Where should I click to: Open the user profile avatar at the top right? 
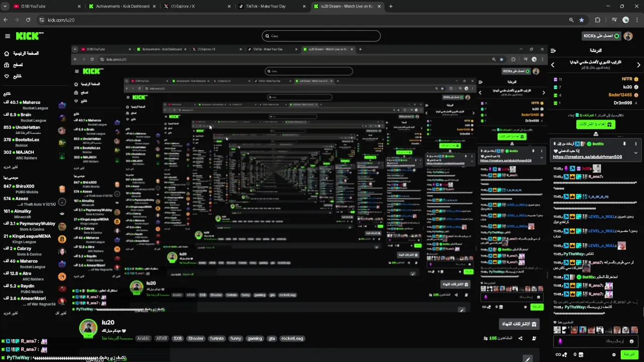point(628,36)
